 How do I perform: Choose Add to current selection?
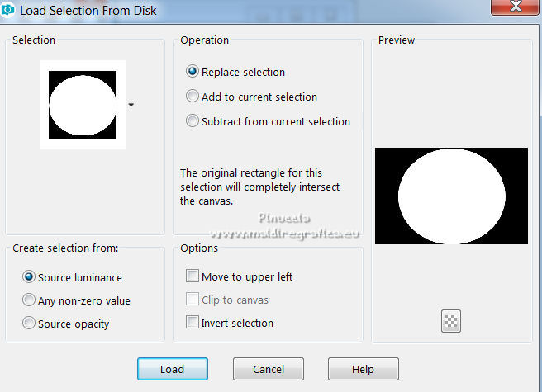(x=193, y=97)
